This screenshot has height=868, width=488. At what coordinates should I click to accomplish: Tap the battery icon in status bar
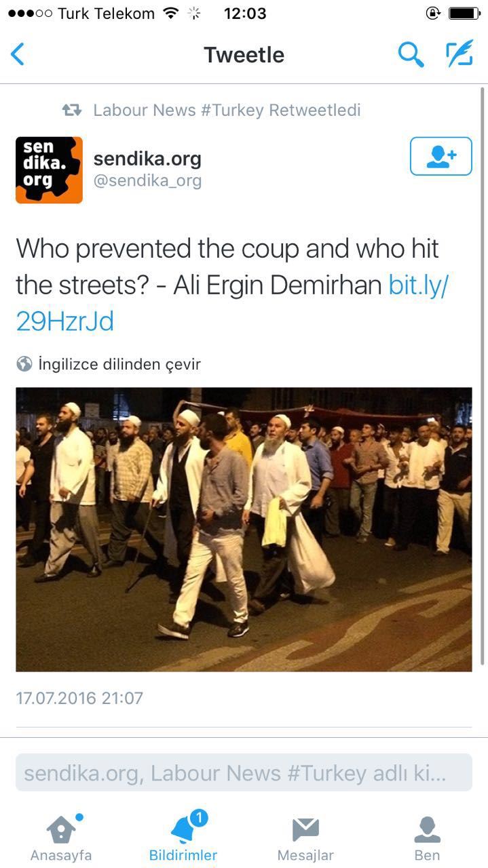(464, 13)
